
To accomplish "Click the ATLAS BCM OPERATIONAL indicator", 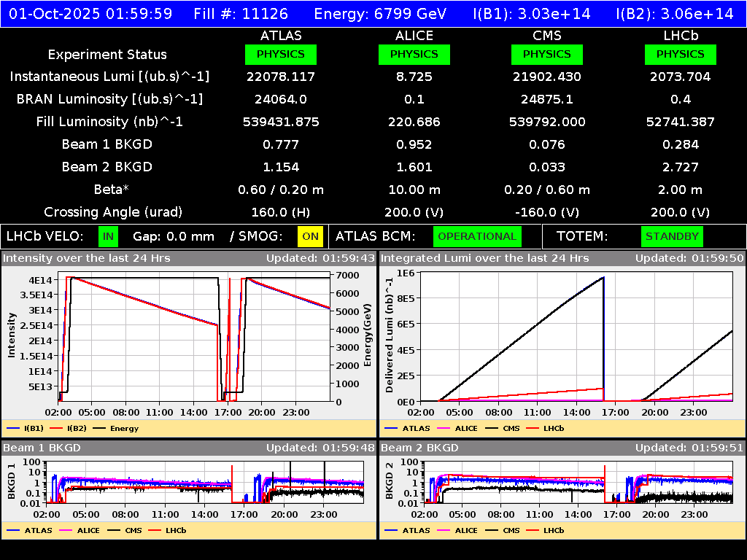I will coord(477,236).
